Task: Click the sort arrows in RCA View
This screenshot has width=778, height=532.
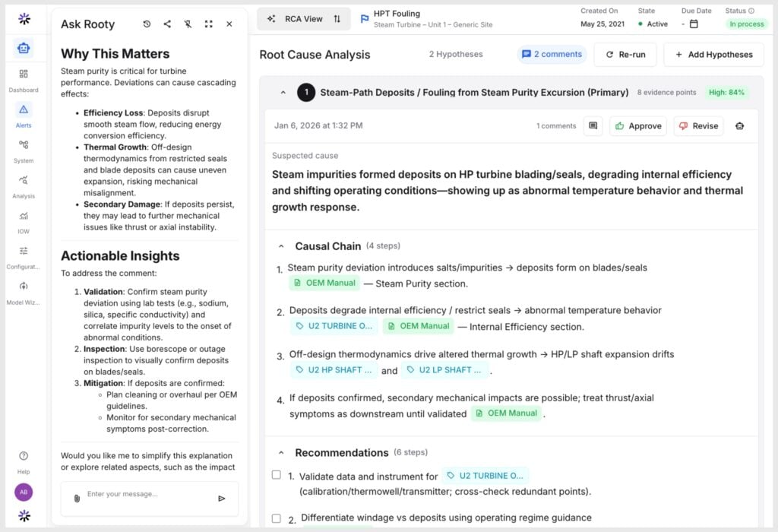Action: (337, 19)
